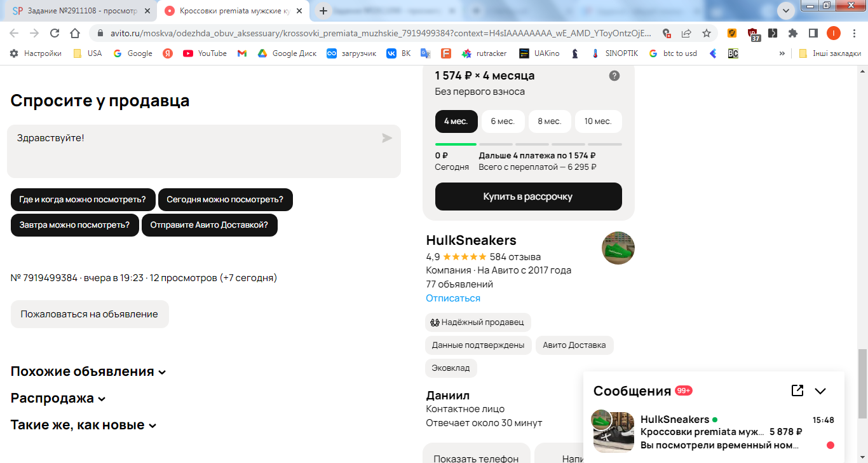Expand the Такие же, как новые section
The height and width of the screenshot is (463, 868).
(x=83, y=425)
